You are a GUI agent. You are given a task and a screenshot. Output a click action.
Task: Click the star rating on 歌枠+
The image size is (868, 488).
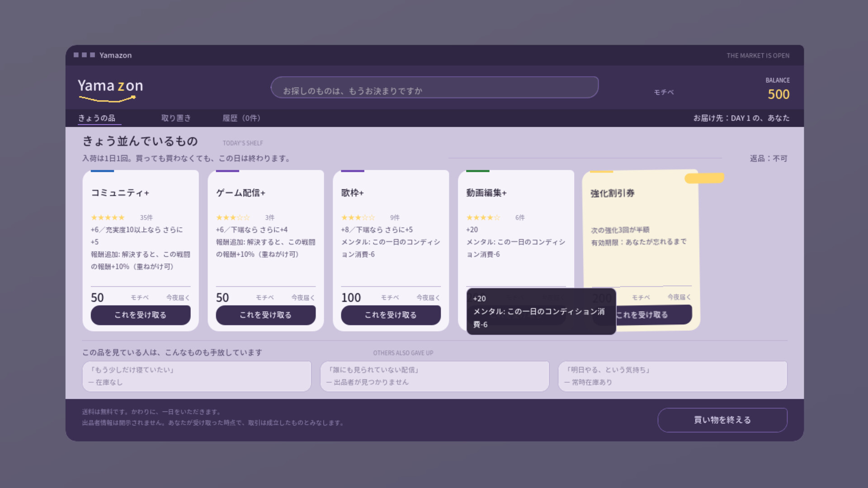tap(358, 217)
